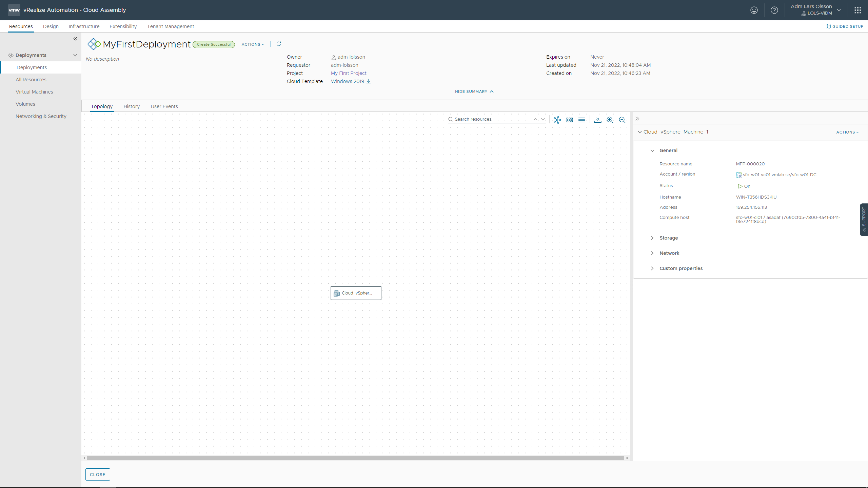Zoom out on the topology canvas

coord(622,120)
